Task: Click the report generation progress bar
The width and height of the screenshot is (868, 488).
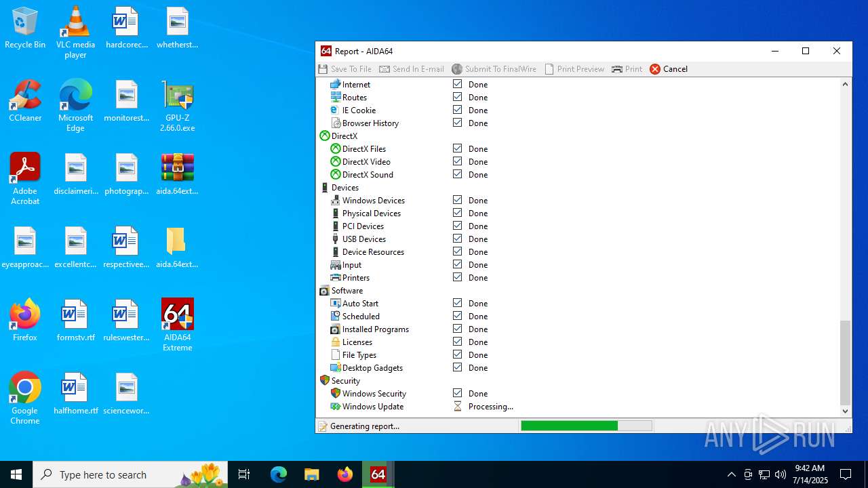Action: click(x=586, y=426)
